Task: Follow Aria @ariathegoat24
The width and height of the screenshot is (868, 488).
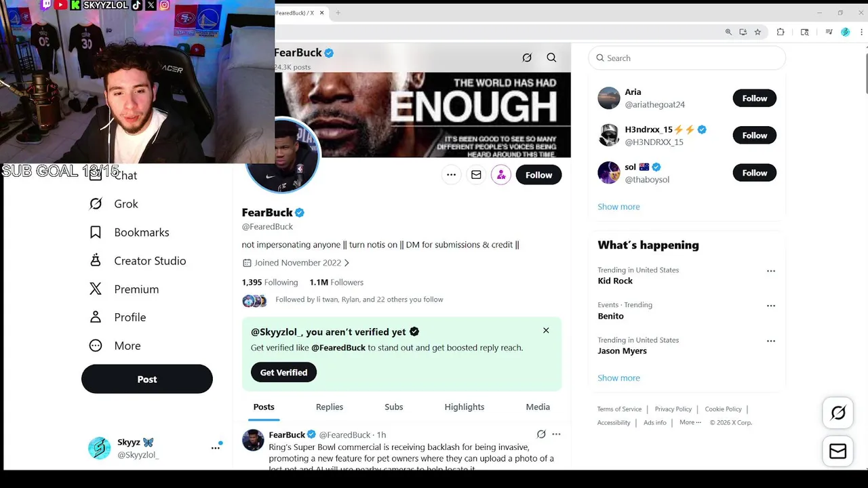Action: [754, 98]
